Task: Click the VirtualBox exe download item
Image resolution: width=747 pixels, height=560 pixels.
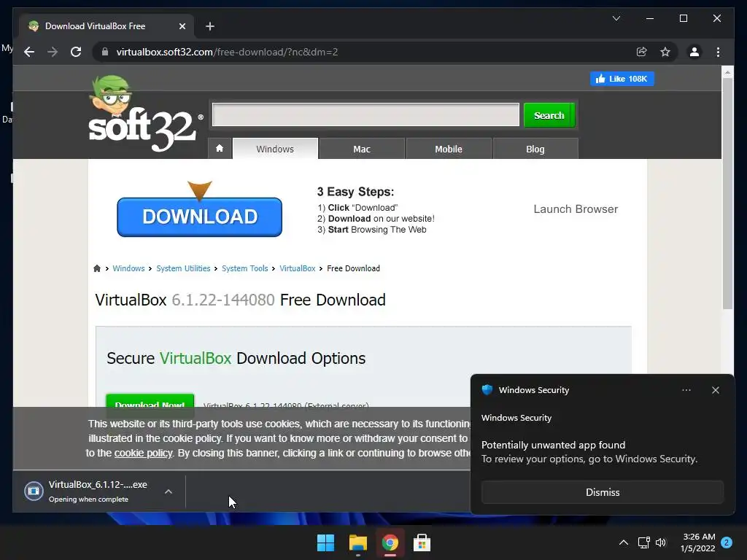Action: 98,491
